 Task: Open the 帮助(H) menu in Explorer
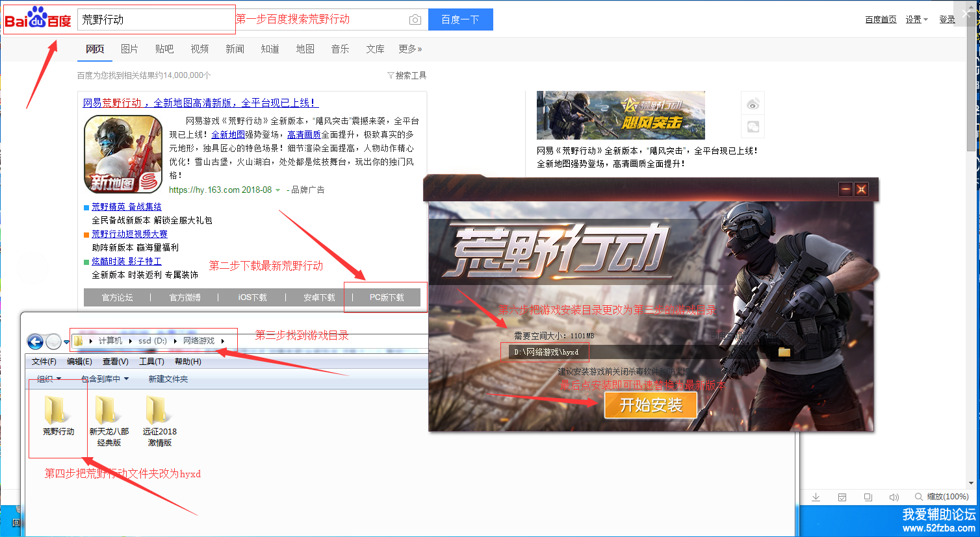click(x=188, y=362)
